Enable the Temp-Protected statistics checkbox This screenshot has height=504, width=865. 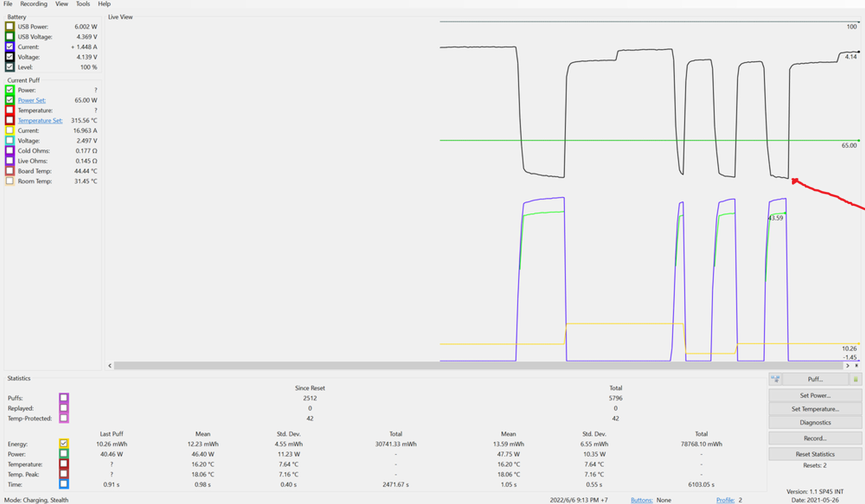tap(64, 418)
